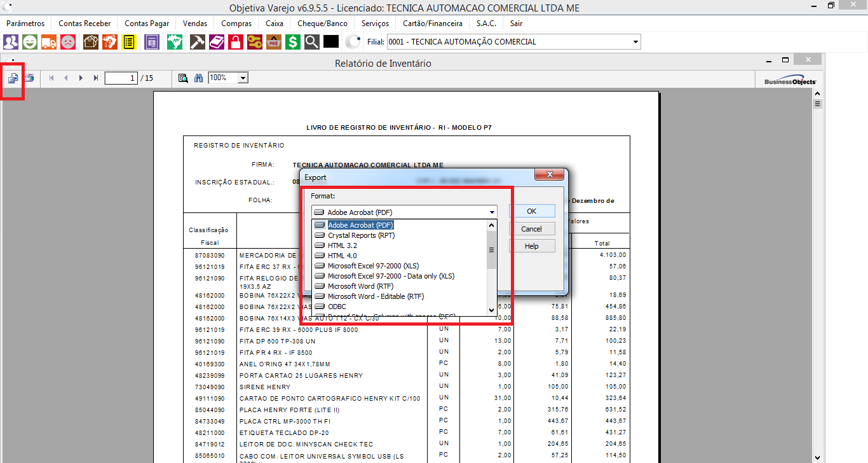The width and height of the screenshot is (868, 463).
Task: Click the PORTA CARTAO 25 LUGARES HENRY row
Action: tap(301, 376)
